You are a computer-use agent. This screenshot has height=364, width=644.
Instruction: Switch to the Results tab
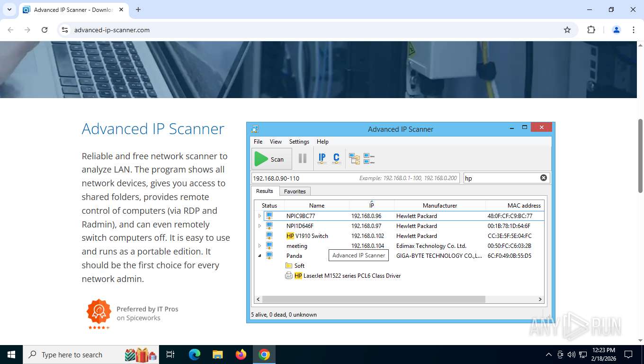pos(265,191)
